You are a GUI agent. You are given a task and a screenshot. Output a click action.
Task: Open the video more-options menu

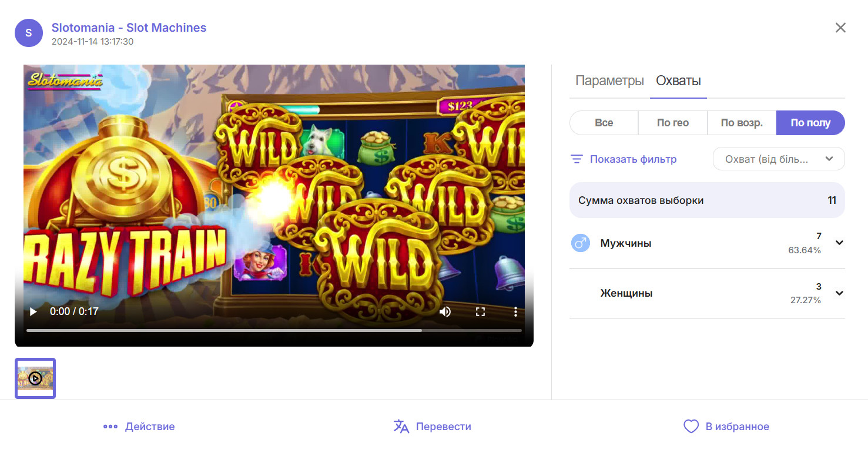tap(515, 311)
